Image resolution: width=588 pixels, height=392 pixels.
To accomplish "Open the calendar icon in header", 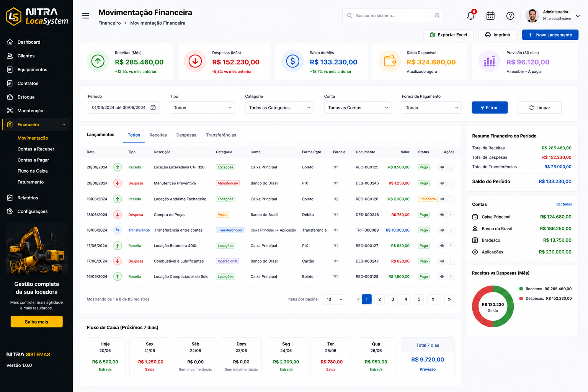I will [490, 16].
